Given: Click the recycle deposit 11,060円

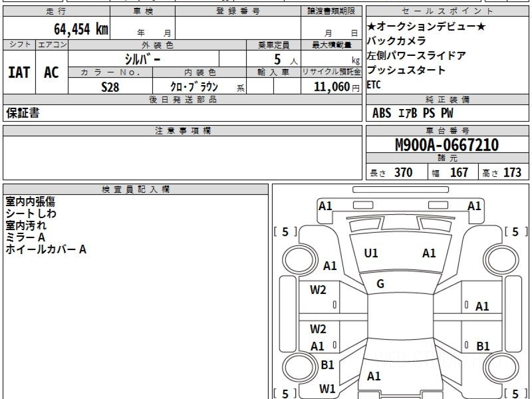Looking at the screenshot, I should [337, 86].
